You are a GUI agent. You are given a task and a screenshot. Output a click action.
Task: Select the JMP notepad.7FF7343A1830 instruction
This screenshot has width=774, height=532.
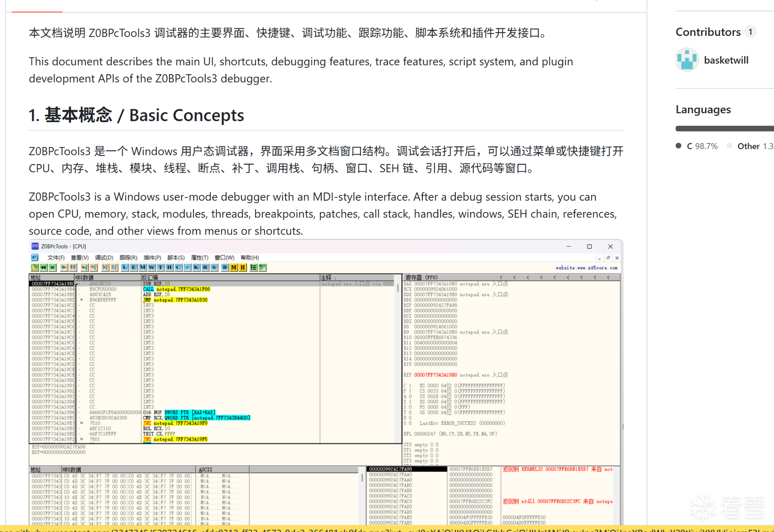tap(175, 300)
